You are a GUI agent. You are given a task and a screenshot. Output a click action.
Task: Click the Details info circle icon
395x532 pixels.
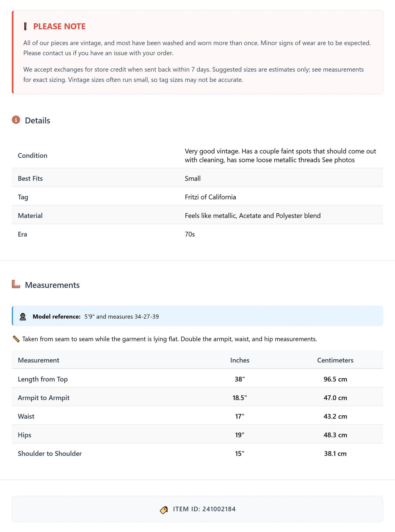pyautogui.click(x=16, y=120)
